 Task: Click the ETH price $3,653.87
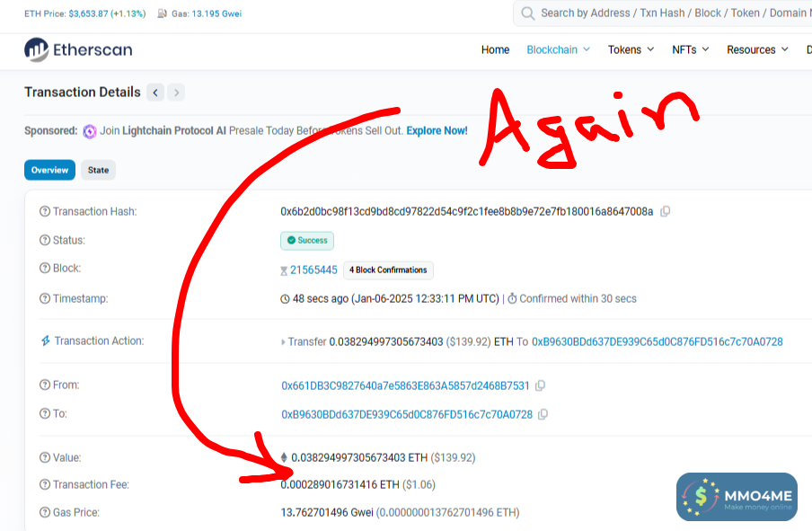point(88,13)
